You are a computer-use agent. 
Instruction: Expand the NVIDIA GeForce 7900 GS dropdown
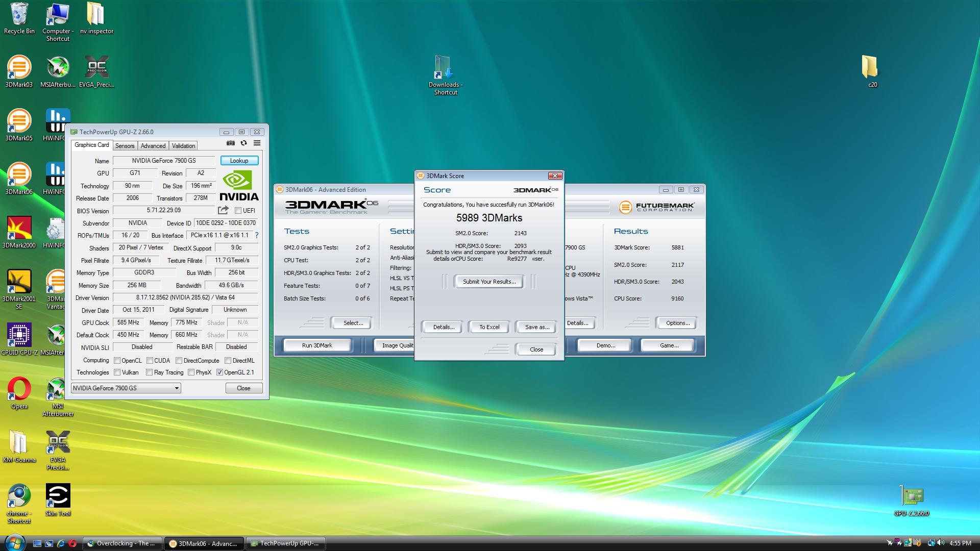[177, 388]
